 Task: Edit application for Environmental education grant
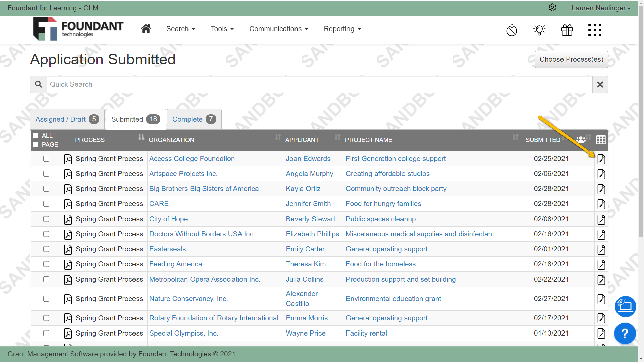[x=601, y=299]
